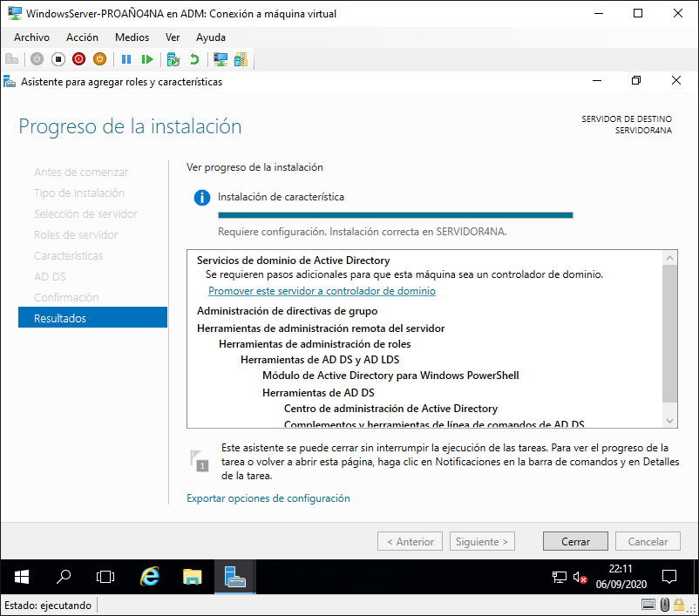The image size is (699, 616).
Task: Select Tipo de instalación step
Action: click(79, 193)
